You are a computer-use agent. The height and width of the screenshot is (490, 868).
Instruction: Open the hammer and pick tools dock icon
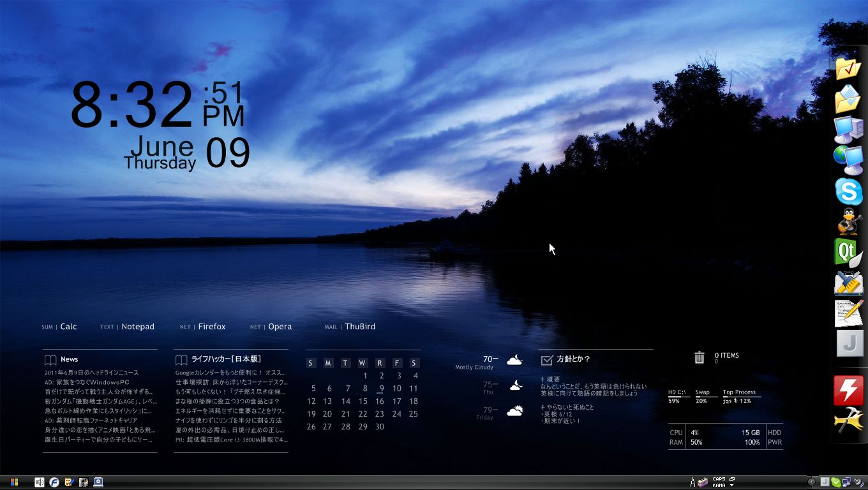pos(848,420)
